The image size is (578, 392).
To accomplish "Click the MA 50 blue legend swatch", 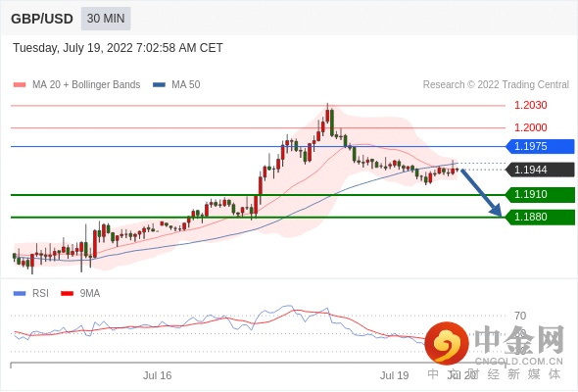I will click(159, 85).
